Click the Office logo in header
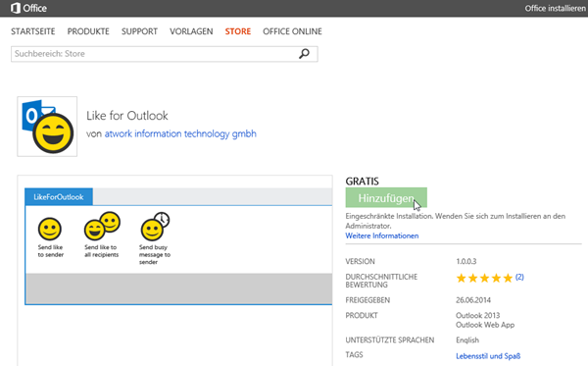This screenshot has height=366, width=588. (x=28, y=8)
